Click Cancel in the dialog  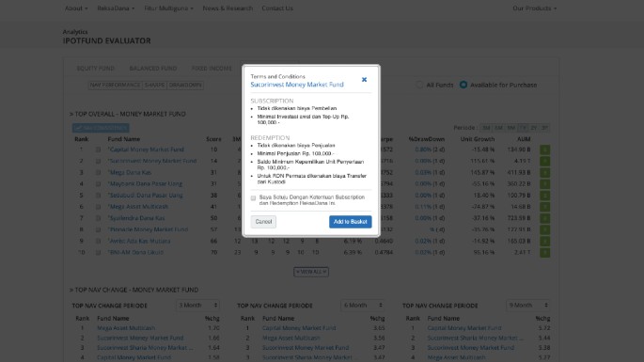click(263, 222)
